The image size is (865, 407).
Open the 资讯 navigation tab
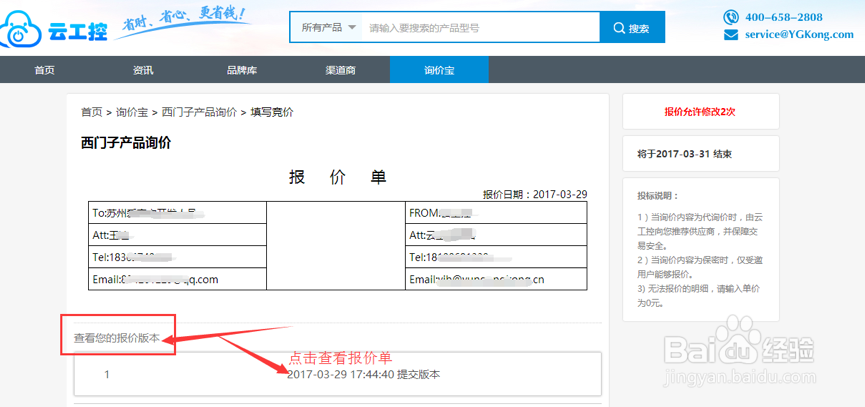pos(143,70)
